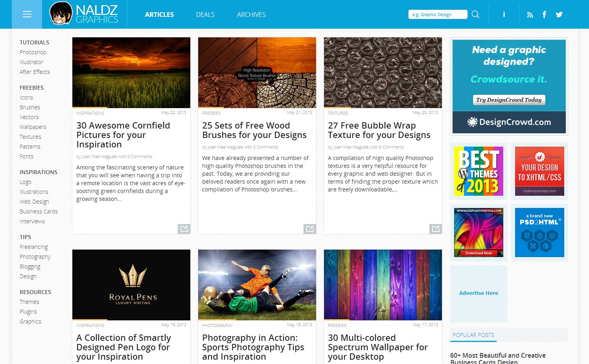Open the RSS feed icon
Image resolution: width=589 pixels, height=364 pixels.
[x=530, y=15]
